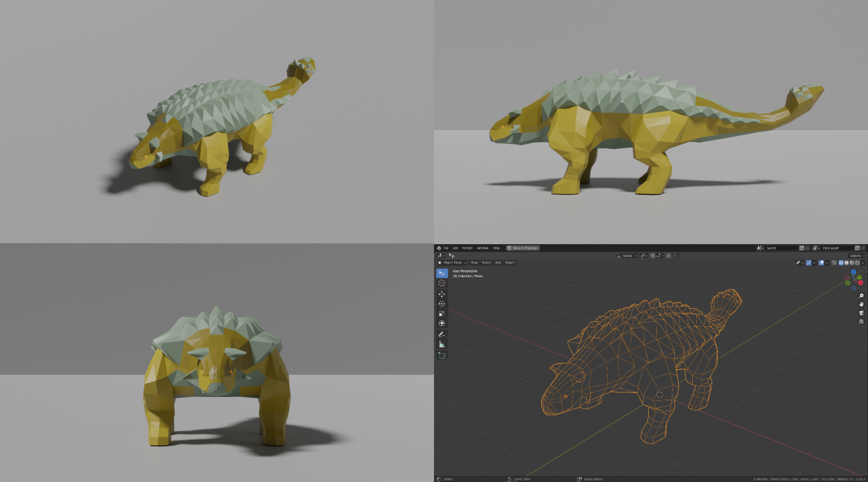The height and width of the screenshot is (482, 868).
Task: Toggle the camera view icon
Action: coord(861,313)
